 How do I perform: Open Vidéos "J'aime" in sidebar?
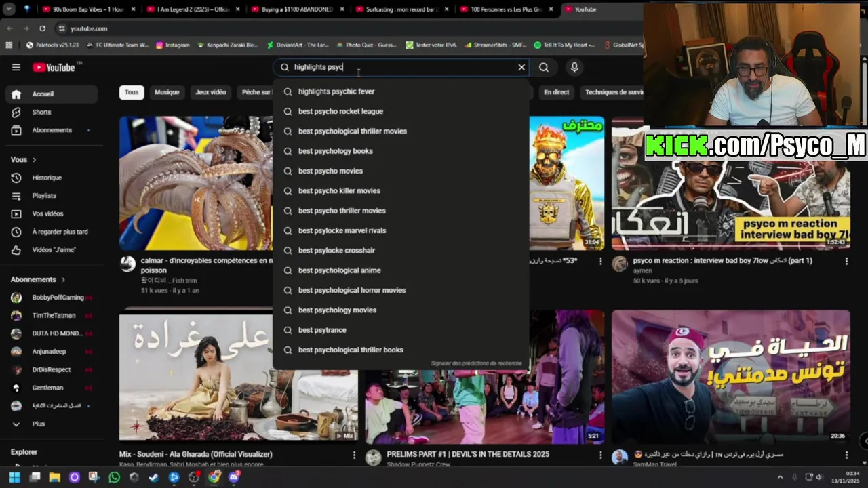click(52, 250)
